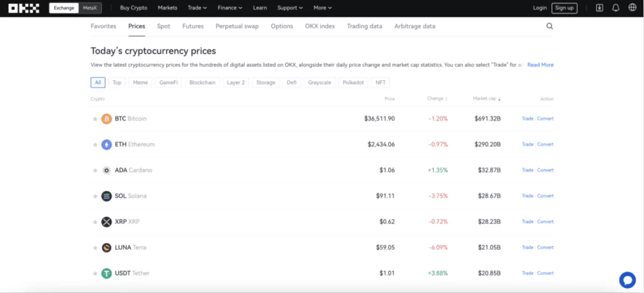Viewport: 644px width, 293px height.
Task: Select the Layer 2 category filter
Action: [x=236, y=83]
